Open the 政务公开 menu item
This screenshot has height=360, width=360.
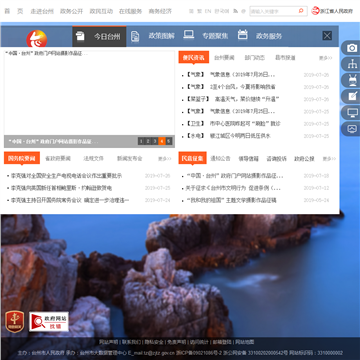(71, 11)
